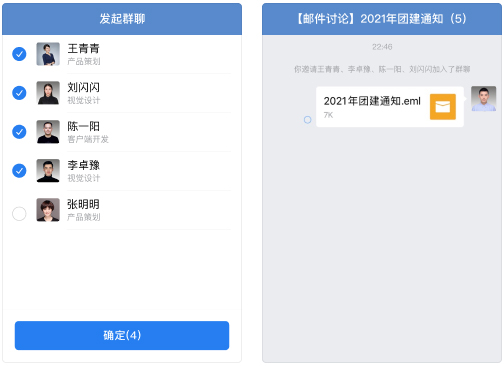Viewport: 504px width, 366px height.
Task: Click the 2021年团建通知.eml file name
Action: click(x=372, y=101)
